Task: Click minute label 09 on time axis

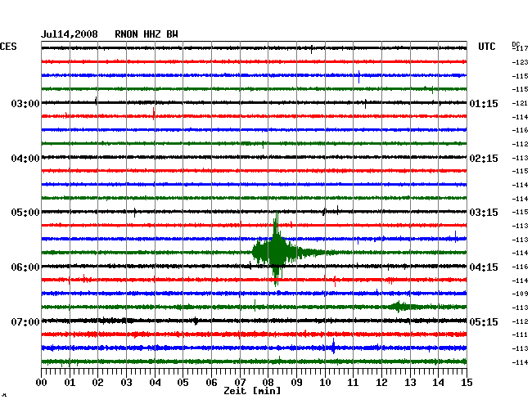Action: coord(296,382)
